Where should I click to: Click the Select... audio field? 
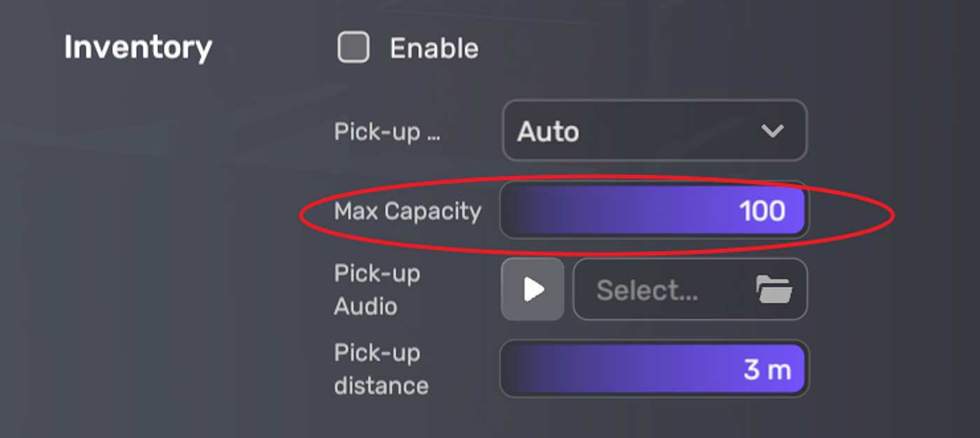click(x=689, y=289)
